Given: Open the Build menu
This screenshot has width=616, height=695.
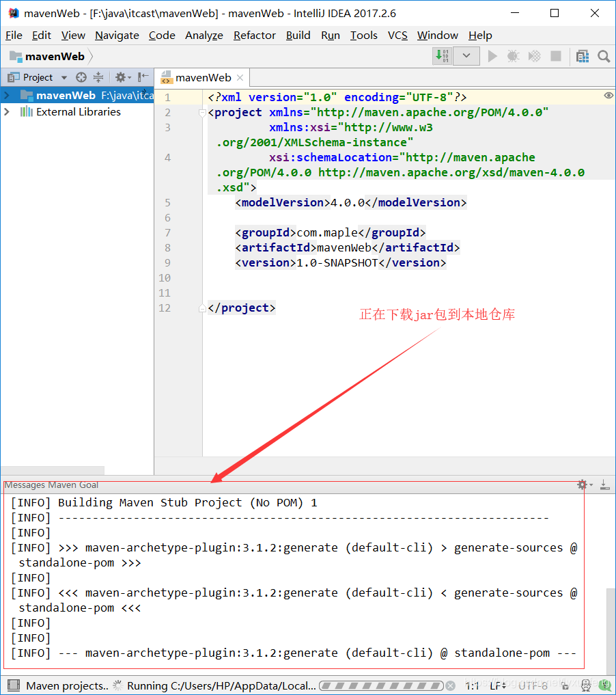Looking at the screenshot, I should coord(298,36).
